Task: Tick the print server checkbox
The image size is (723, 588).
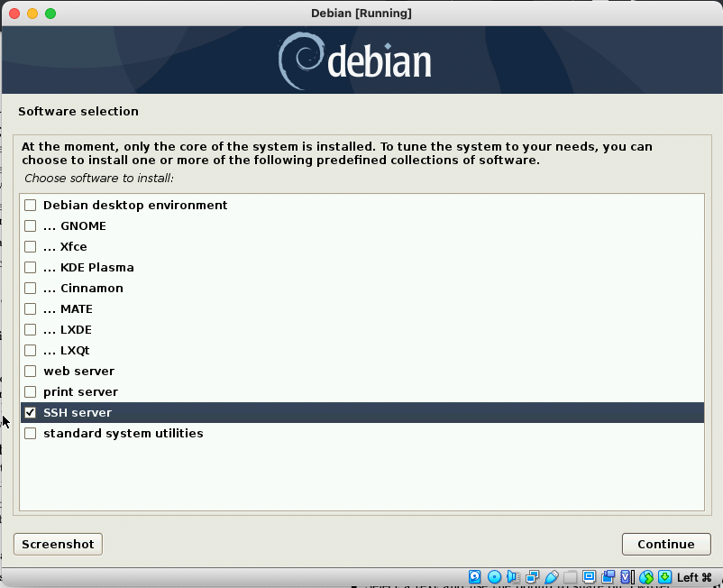Action: click(31, 391)
